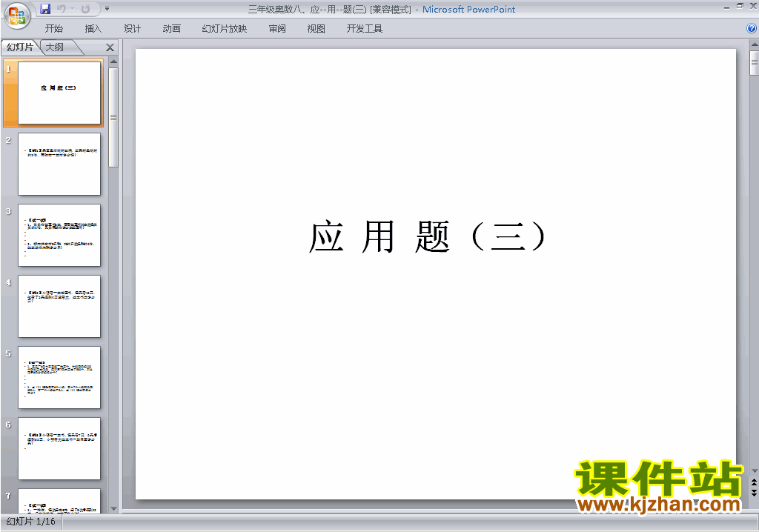The image size is (759, 532).
Task: Switch to the 大纲 pane tab
Action: (55, 47)
